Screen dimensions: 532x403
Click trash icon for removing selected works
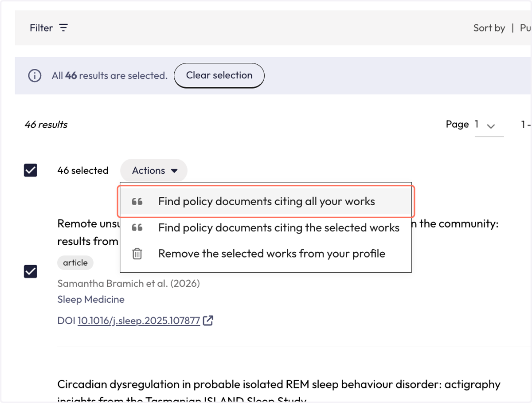click(137, 254)
